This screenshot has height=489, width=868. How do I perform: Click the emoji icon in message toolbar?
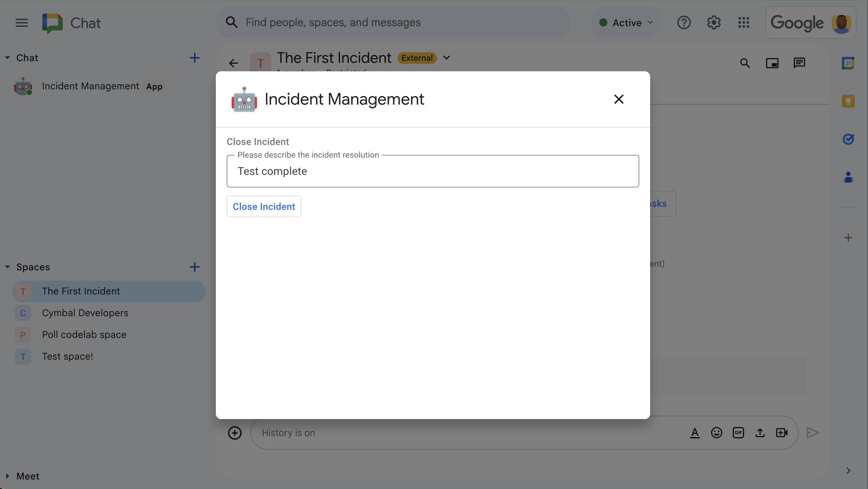(716, 432)
